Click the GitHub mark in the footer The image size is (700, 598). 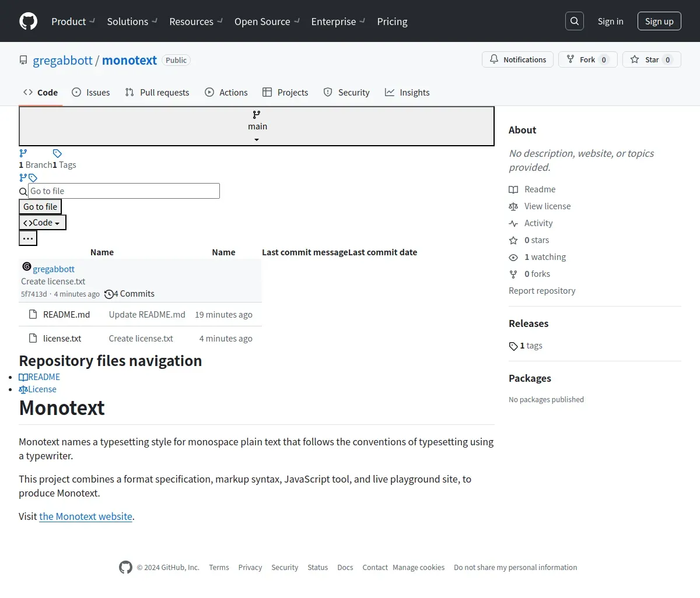[125, 567]
